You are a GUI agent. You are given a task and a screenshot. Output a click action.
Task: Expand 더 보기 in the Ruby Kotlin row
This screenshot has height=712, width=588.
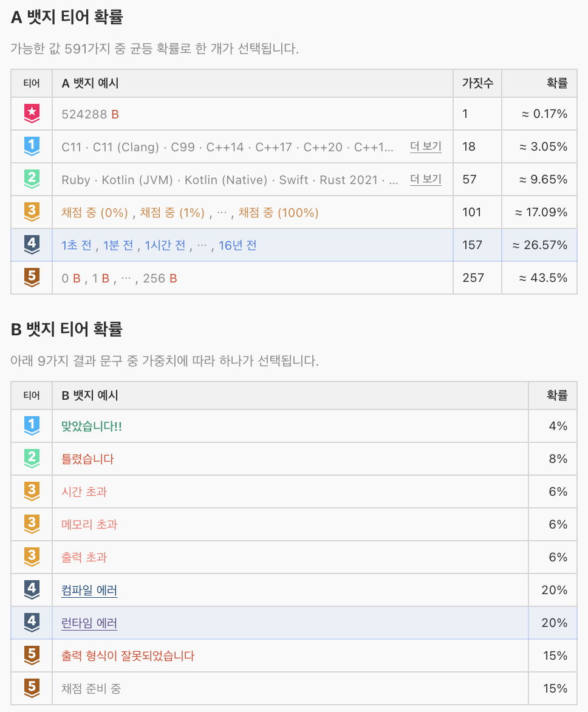(425, 179)
